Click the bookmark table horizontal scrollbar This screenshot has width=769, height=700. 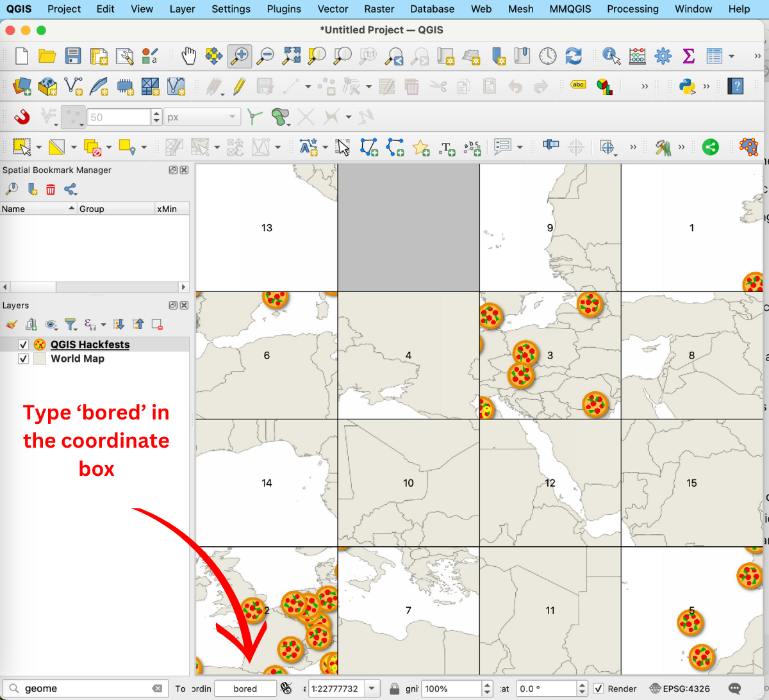[94, 287]
